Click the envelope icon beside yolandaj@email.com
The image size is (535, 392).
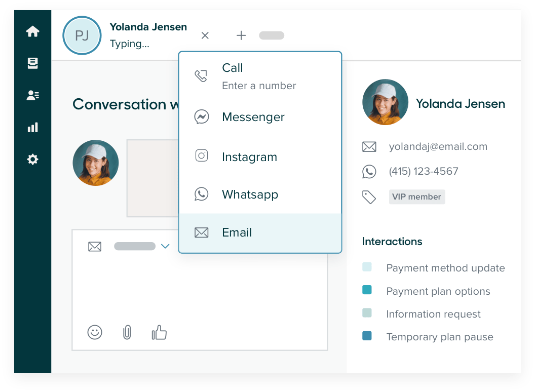click(369, 147)
